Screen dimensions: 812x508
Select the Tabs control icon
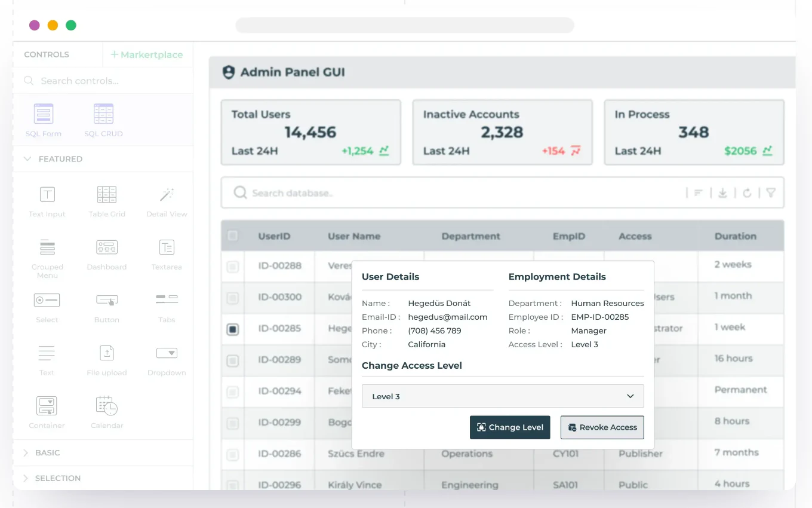(167, 299)
